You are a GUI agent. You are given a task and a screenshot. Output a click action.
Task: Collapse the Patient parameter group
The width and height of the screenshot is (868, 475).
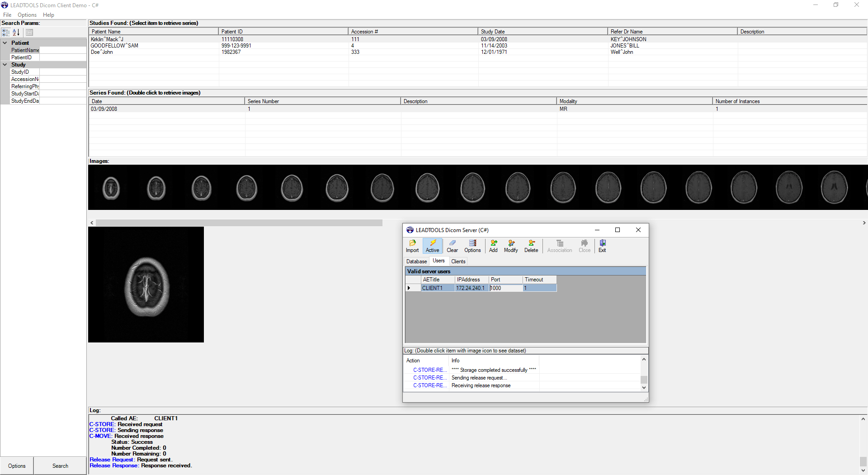click(x=5, y=43)
